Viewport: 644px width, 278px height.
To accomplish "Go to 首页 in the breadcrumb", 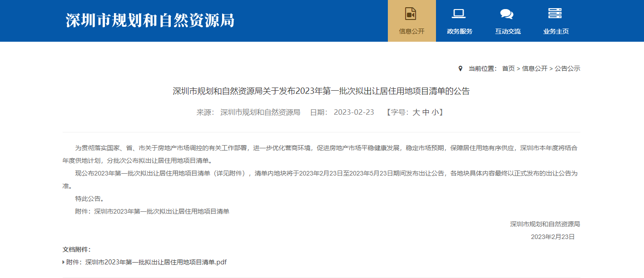I will [508, 68].
